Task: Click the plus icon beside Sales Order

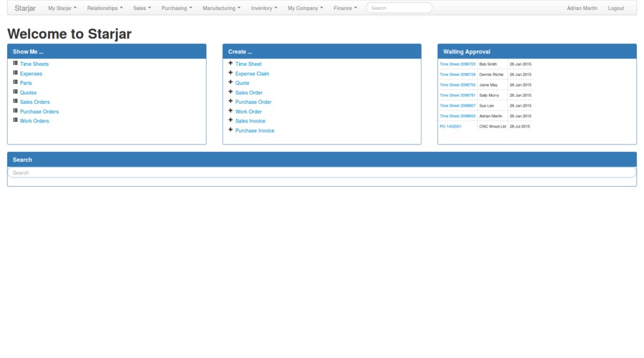Action: pyautogui.click(x=230, y=92)
